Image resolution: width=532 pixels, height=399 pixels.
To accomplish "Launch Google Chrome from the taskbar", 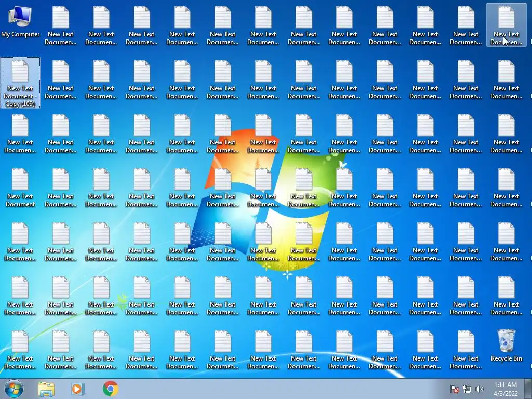I will click(x=110, y=389).
